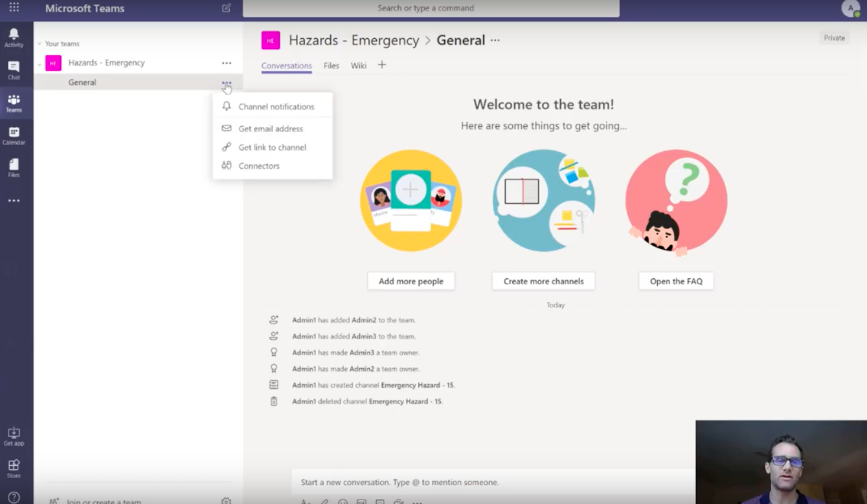Click the create channels illustration
Image resolution: width=867 pixels, height=504 pixels.
[544, 201]
